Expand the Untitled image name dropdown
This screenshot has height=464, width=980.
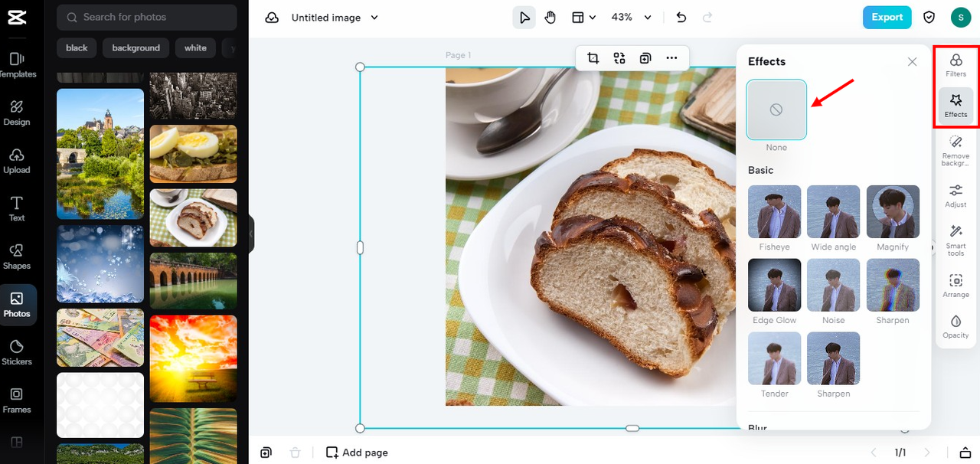[x=374, y=18]
